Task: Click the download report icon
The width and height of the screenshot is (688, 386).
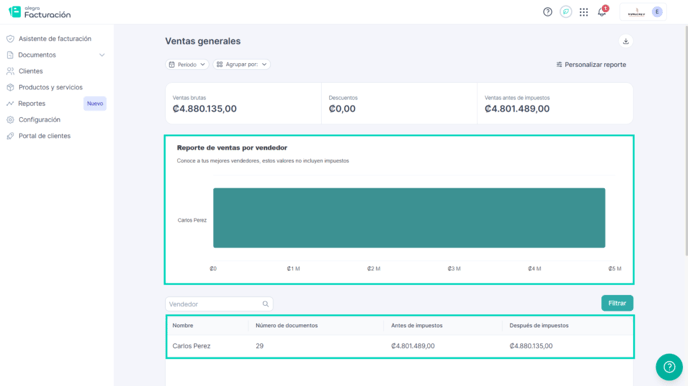Action: (x=626, y=41)
